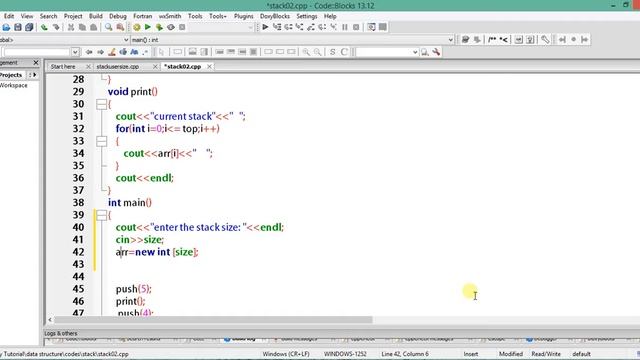Click the arrow beside Projects tab
The width and height of the screenshot is (640, 360).
(x=35, y=75)
